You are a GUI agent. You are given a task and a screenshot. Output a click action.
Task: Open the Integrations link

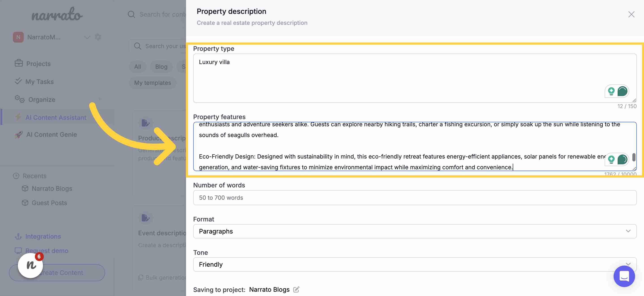(43, 236)
